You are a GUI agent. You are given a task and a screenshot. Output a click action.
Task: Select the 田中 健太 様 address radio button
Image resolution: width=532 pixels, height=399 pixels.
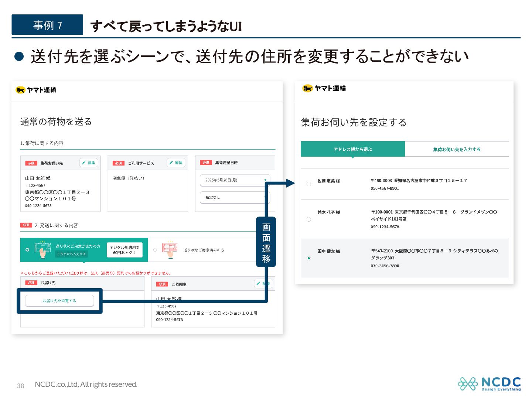click(309, 258)
